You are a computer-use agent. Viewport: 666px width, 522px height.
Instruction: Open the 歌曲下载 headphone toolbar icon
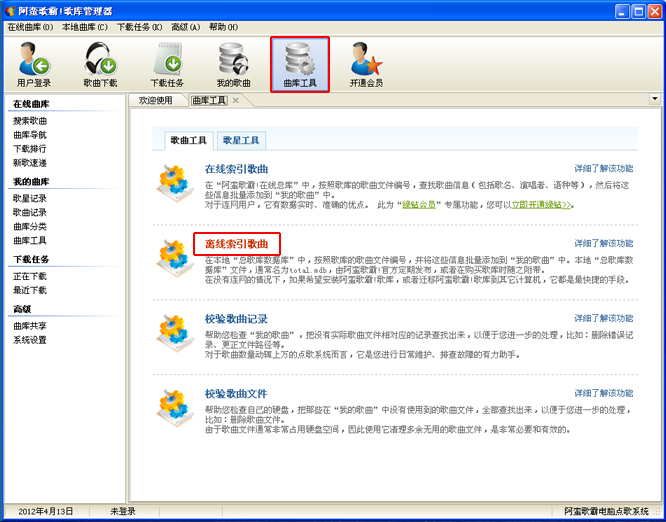pyautogui.click(x=100, y=64)
